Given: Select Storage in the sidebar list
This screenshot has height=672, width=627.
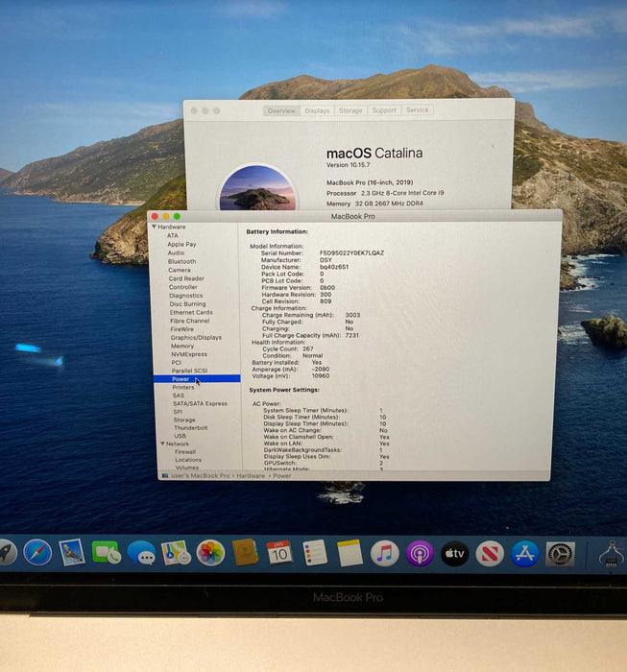Looking at the screenshot, I should click(x=184, y=420).
